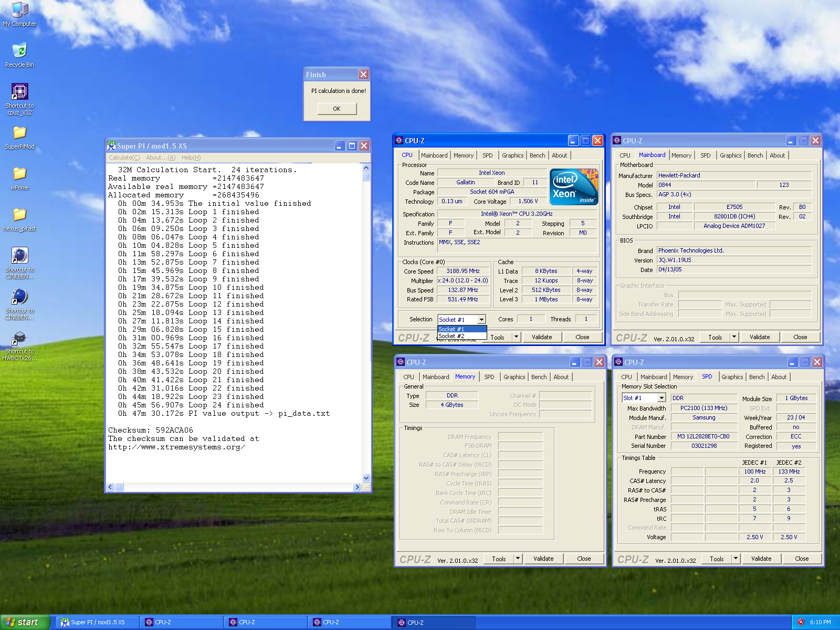Screen dimensions: 840x630
Task: Open Tools dropdown arrow in SPD window
Action: click(736, 559)
